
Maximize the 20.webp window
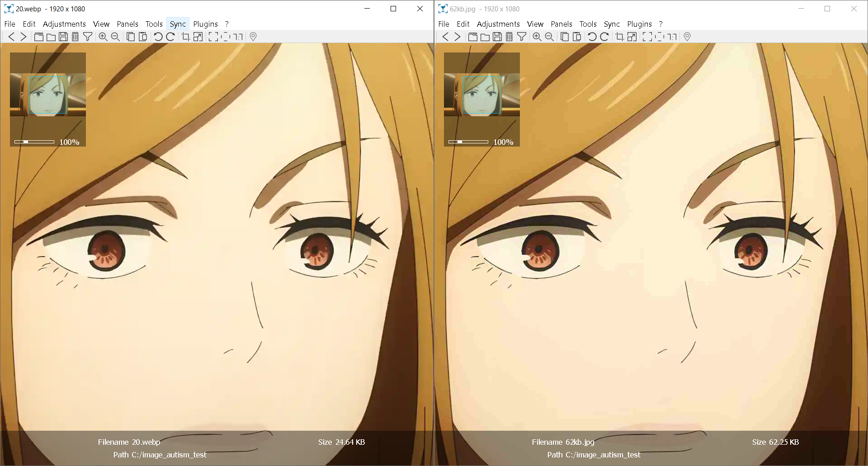pyautogui.click(x=393, y=9)
